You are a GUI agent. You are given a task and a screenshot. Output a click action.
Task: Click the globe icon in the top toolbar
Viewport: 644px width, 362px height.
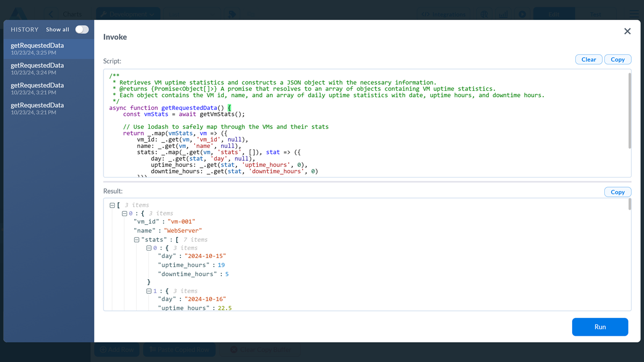click(x=484, y=14)
